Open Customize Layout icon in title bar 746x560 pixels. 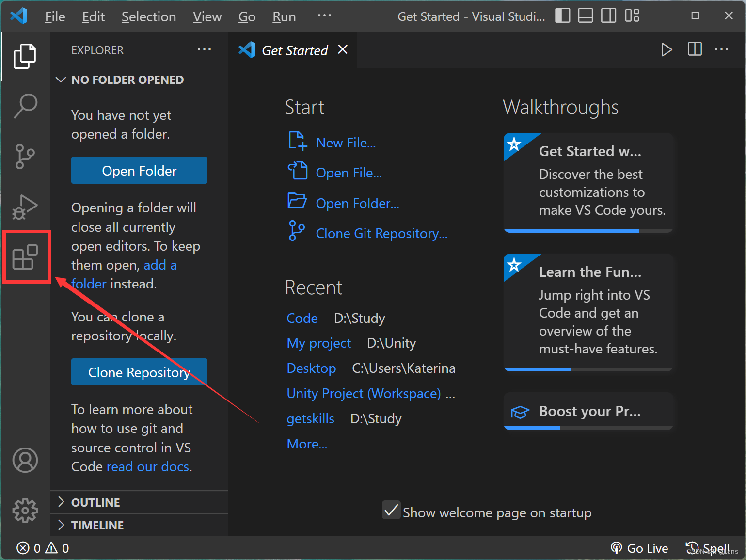[x=632, y=16]
